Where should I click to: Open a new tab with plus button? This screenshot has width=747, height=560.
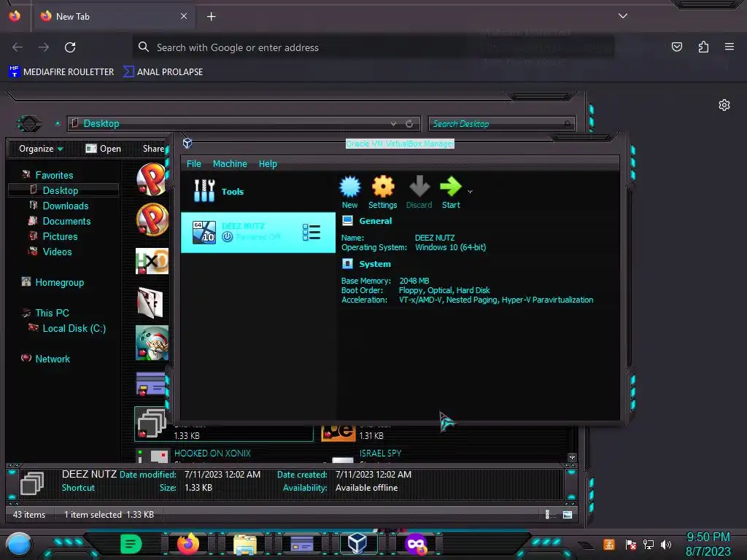point(211,17)
